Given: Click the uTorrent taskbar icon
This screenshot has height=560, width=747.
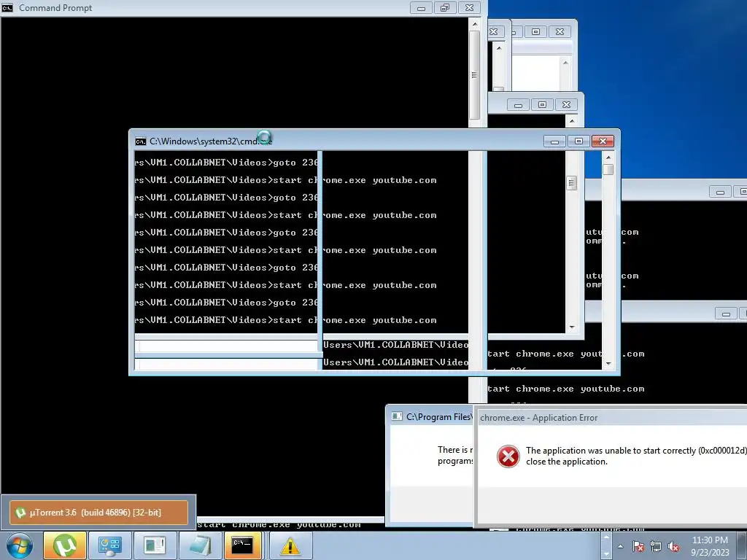Looking at the screenshot, I should pyautogui.click(x=65, y=545).
